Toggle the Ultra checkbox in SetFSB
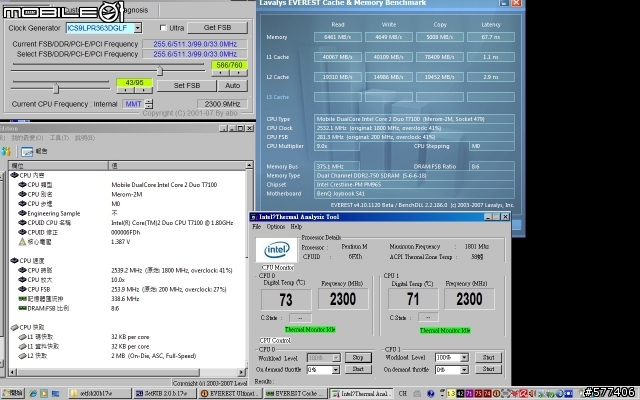 click(163, 28)
